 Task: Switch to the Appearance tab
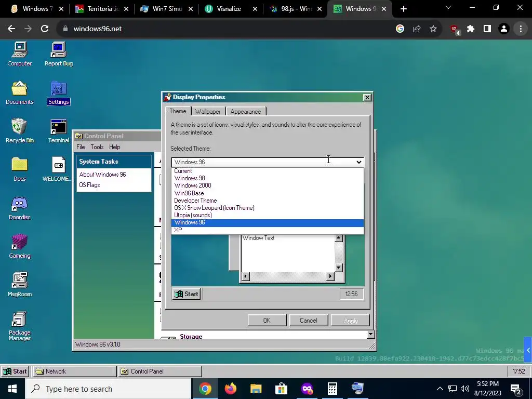pyautogui.click(x=246, y=112)
